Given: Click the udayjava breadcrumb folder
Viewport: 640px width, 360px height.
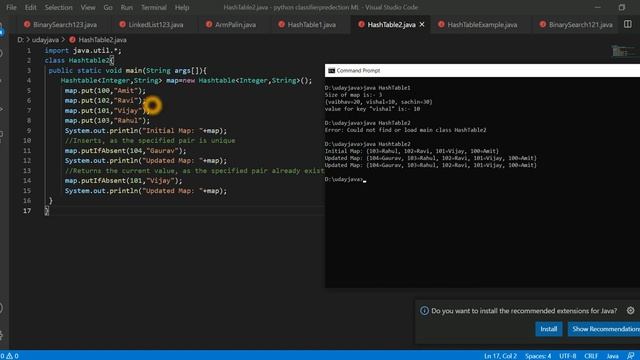Looking at the screenshot, I should click(45, 40).
